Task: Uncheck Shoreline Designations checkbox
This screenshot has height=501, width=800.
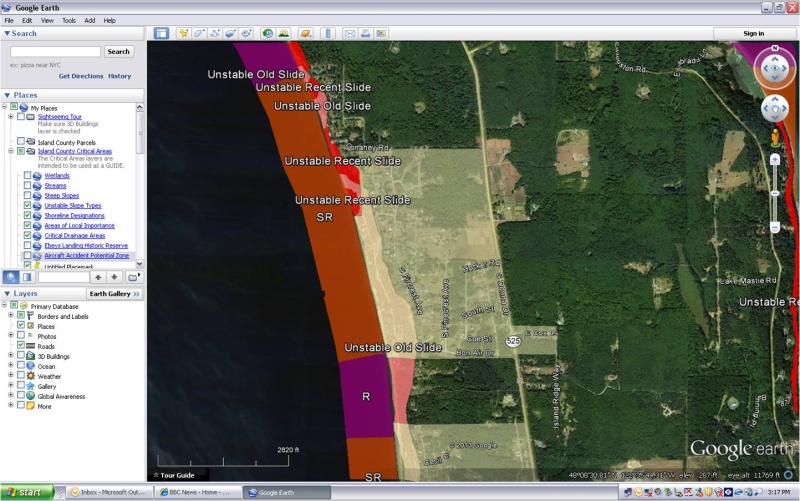Action: [x=28, y=215]
